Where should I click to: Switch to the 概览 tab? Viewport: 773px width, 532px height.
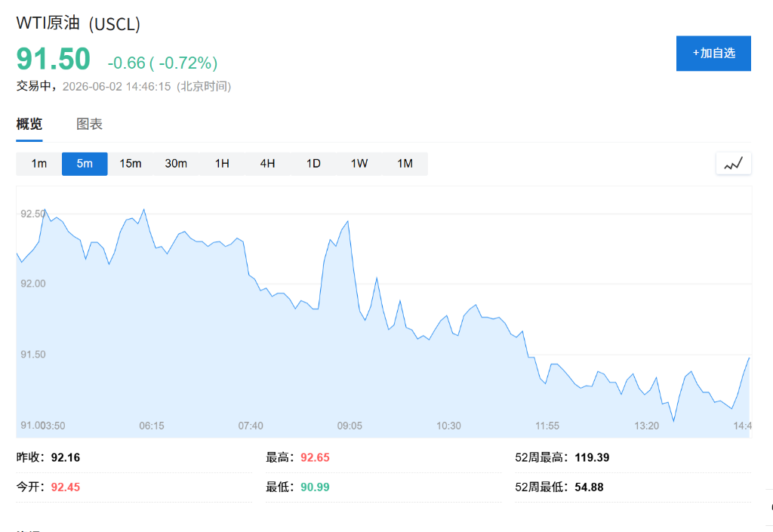(x=29, y=124)
